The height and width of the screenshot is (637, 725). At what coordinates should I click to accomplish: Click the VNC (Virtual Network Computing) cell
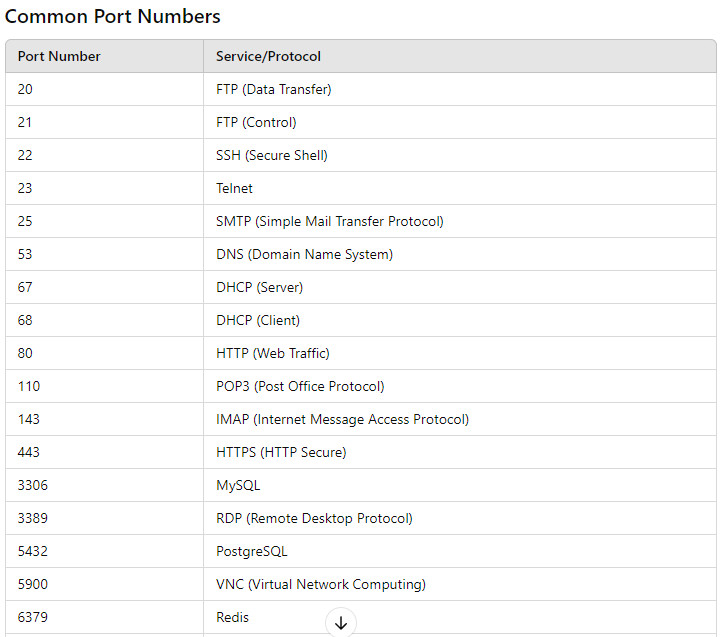460,584
